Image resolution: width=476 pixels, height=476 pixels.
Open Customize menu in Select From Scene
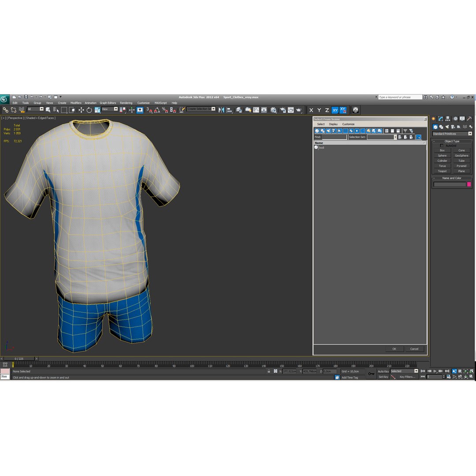pyautogui.click(x=348, y=124)
